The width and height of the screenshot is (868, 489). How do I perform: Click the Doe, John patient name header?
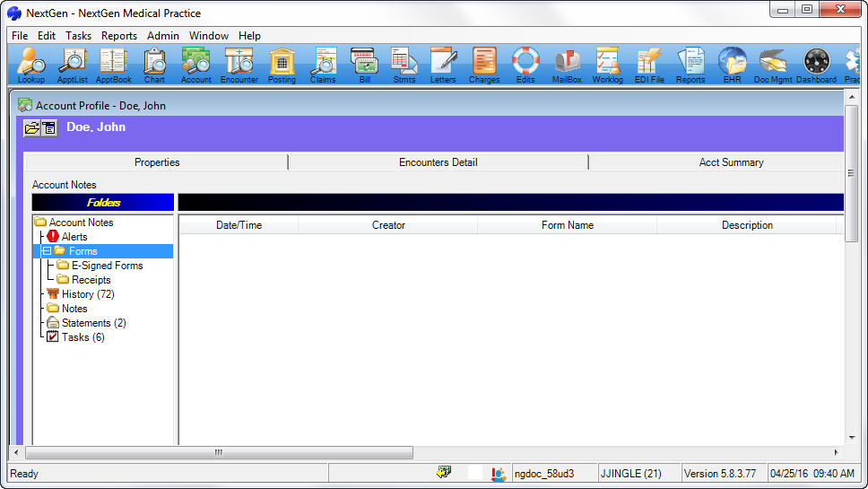click(x=96, y=127)
